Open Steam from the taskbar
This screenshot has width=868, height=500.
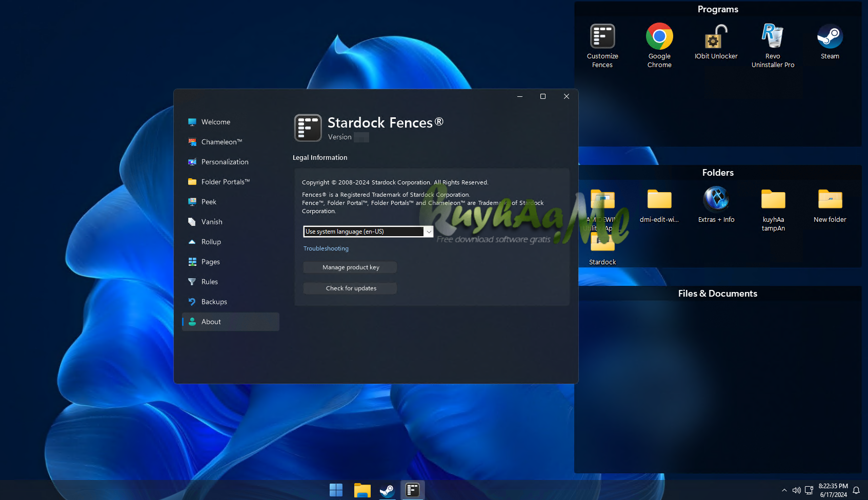tap(387, 490)
